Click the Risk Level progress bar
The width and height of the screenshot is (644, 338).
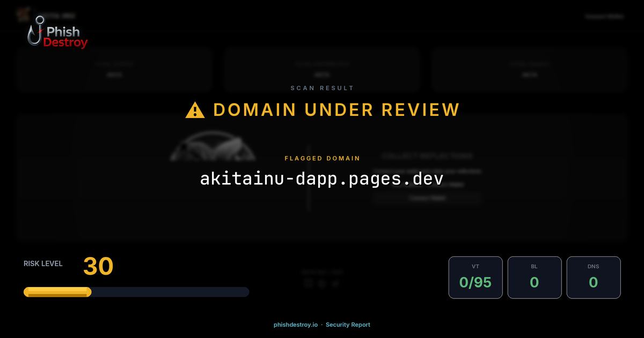pyautogui.click(x=136, y=291)
